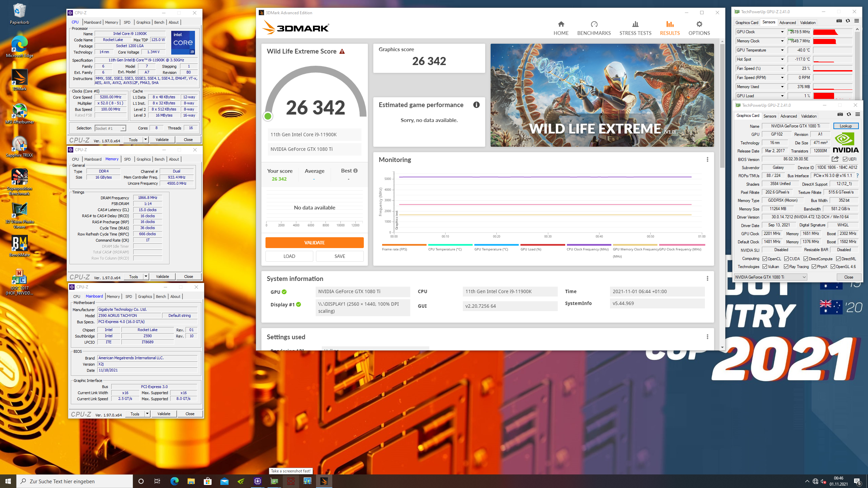
Task: Open the Settings used three-dot menu
Action: coord(707,337)
